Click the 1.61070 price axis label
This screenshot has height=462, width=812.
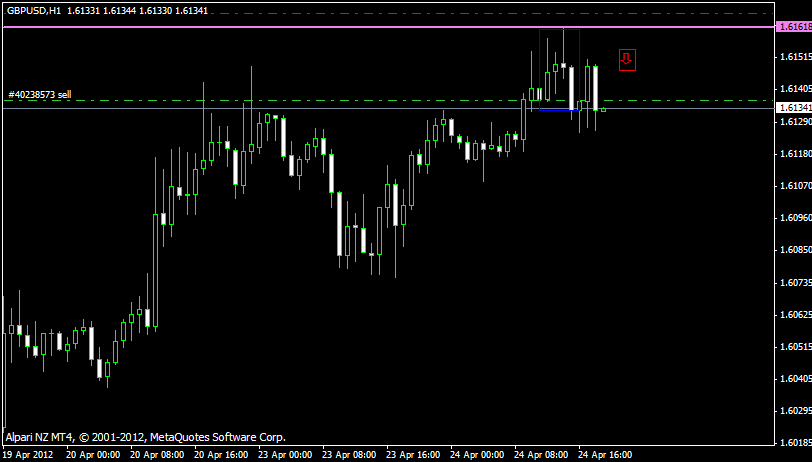tap(795, 185)
